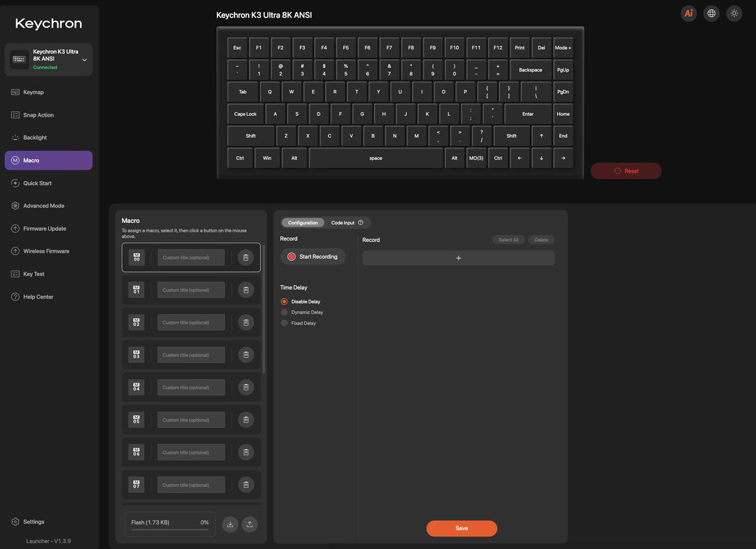Click the Flash storage progress bar
This screenshot has height=549, width=756.
coord(170,529)
